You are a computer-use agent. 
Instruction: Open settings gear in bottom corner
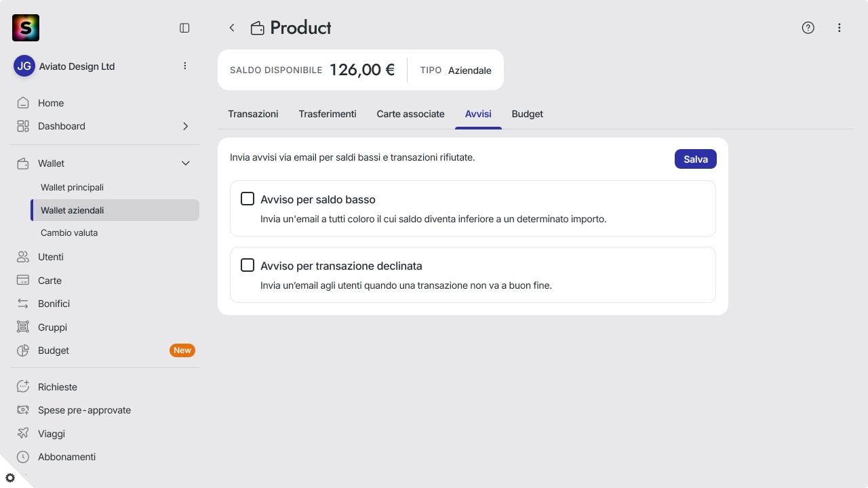(10, 478)
